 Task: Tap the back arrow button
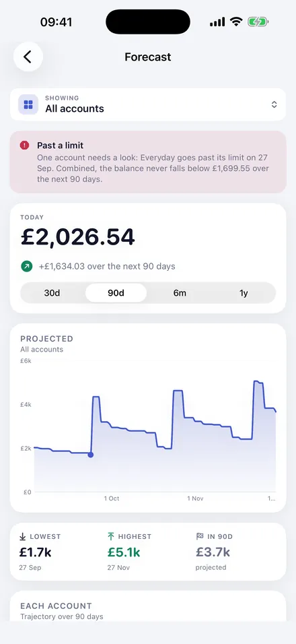tap(28, 57)
